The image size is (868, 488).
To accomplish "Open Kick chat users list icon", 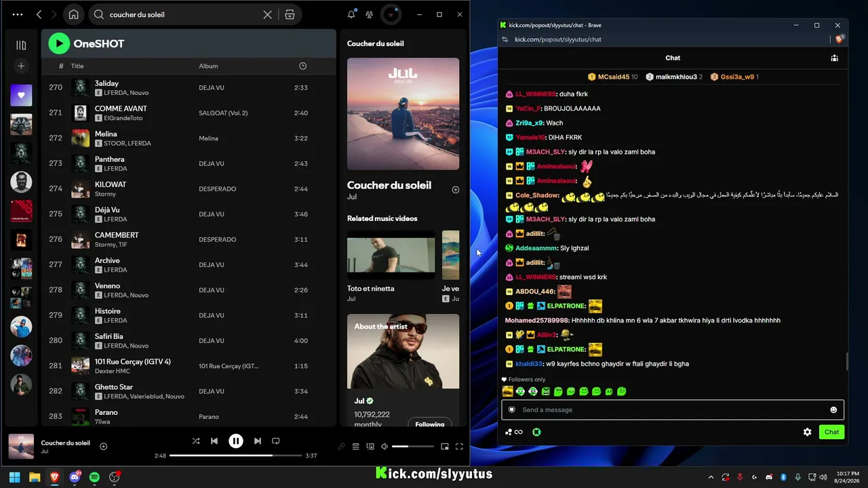I will (834, 58).
